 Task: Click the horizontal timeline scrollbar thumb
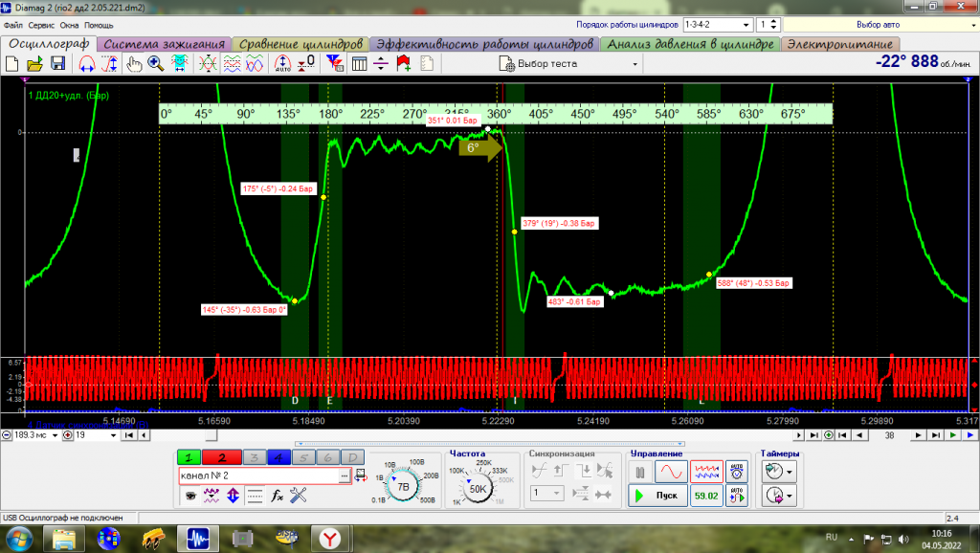click(212, 435)
